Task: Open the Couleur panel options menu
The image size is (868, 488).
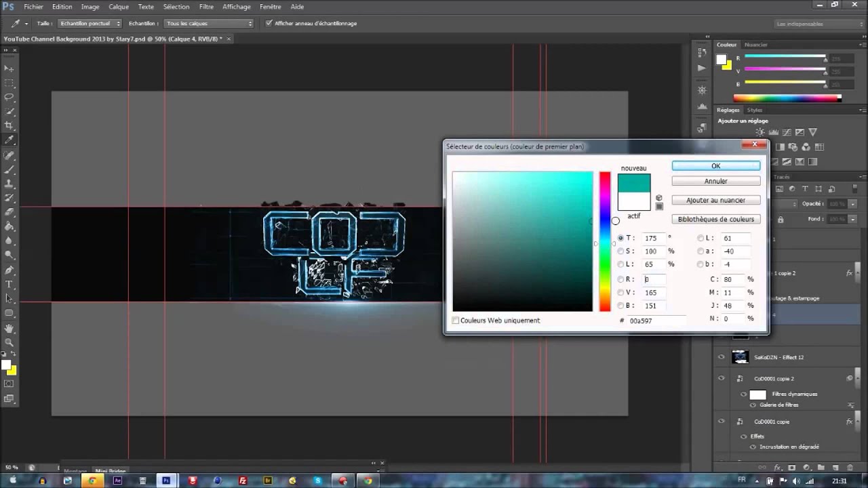Action: click(862, 45)
